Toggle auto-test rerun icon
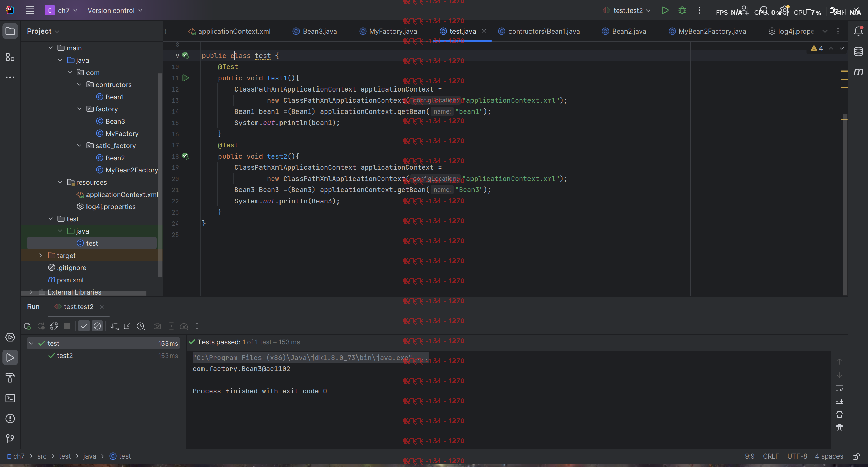Image resolution: width=868 pixels, height=467 pixels. (54, 326)
